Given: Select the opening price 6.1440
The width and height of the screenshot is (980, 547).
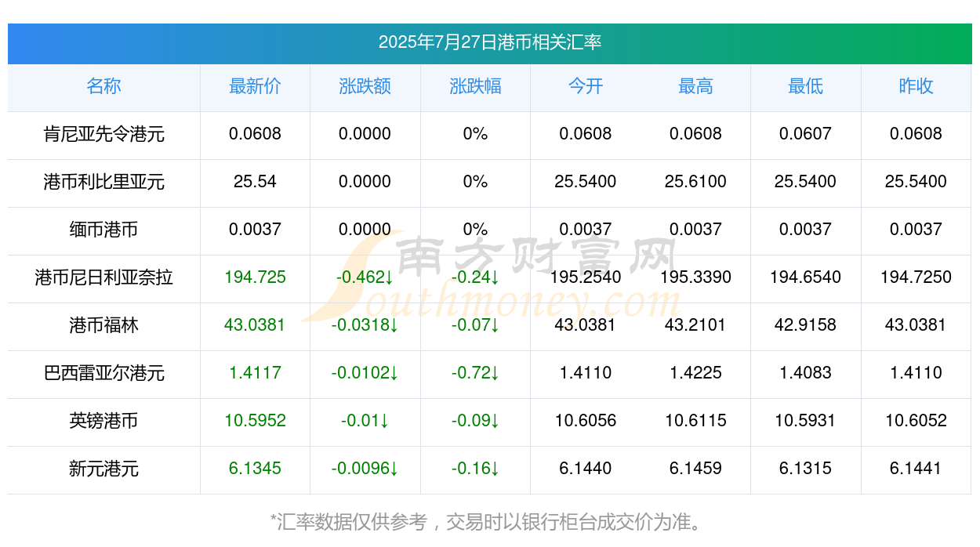Looking at the screenshot, I should (586, 469).
